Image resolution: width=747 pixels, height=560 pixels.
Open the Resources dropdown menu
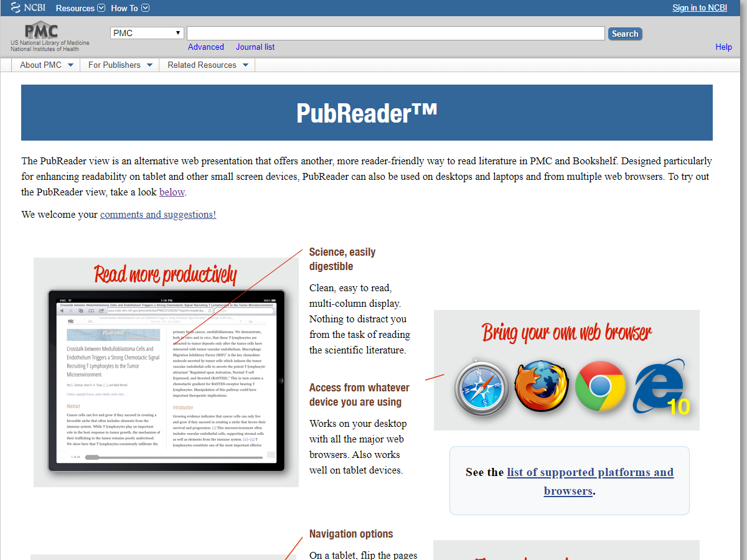(80, 8)
